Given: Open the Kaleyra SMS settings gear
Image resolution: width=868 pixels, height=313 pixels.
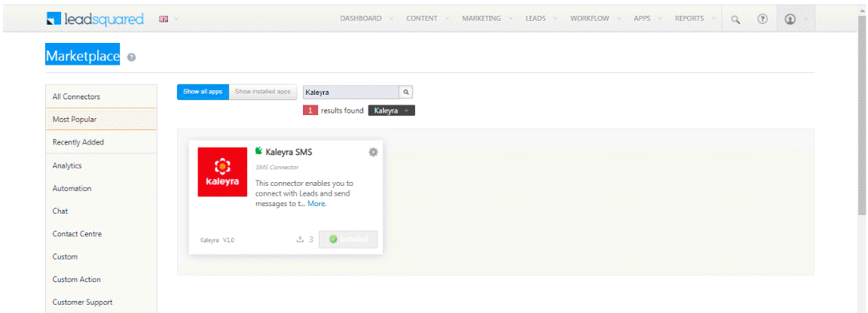Looking at the screenshot, I should (373, 152).
